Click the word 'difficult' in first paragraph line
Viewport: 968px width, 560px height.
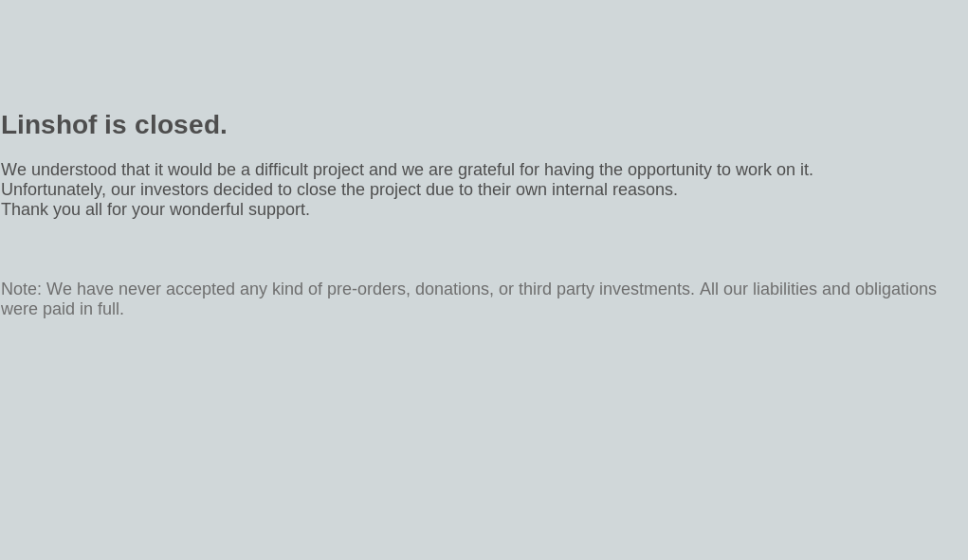tap(281, 170)
